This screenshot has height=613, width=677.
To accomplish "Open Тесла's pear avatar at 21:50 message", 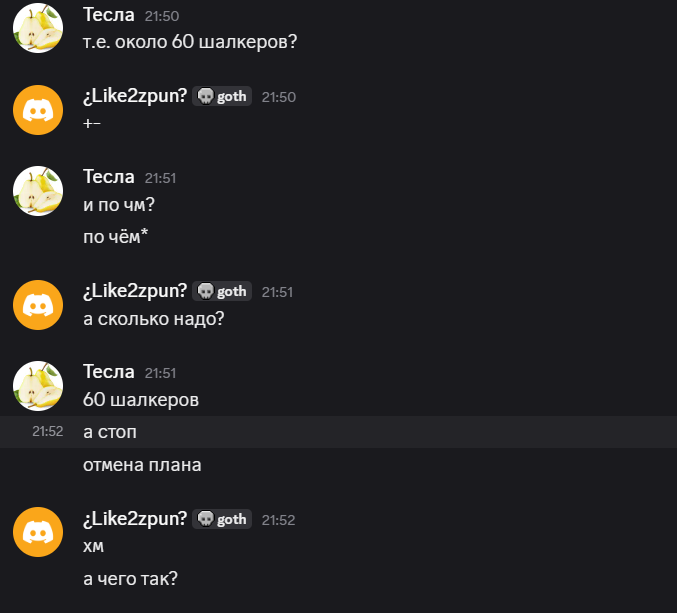I will click(x=38, y=28).
